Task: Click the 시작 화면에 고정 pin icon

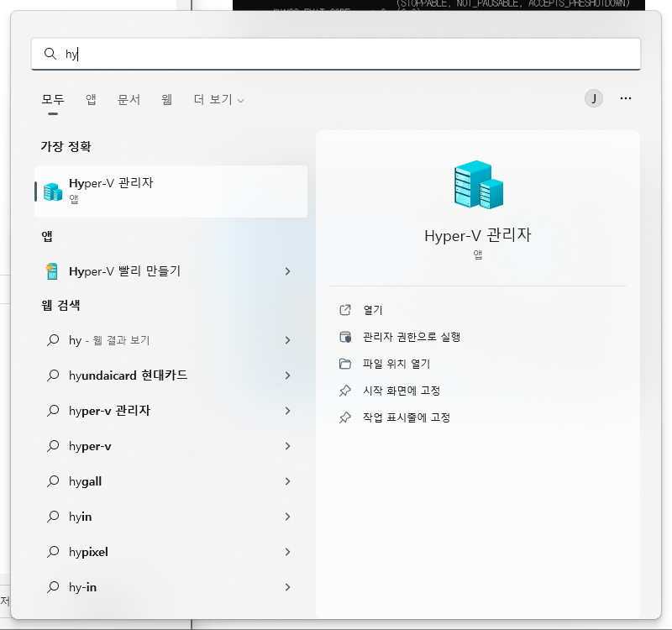Action: [345, 391]
